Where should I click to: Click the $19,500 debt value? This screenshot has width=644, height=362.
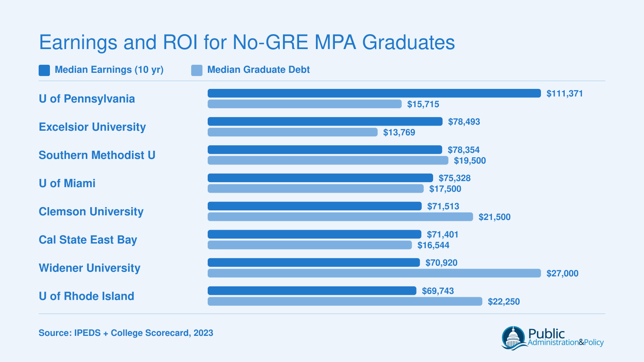[x=470, y=160]
